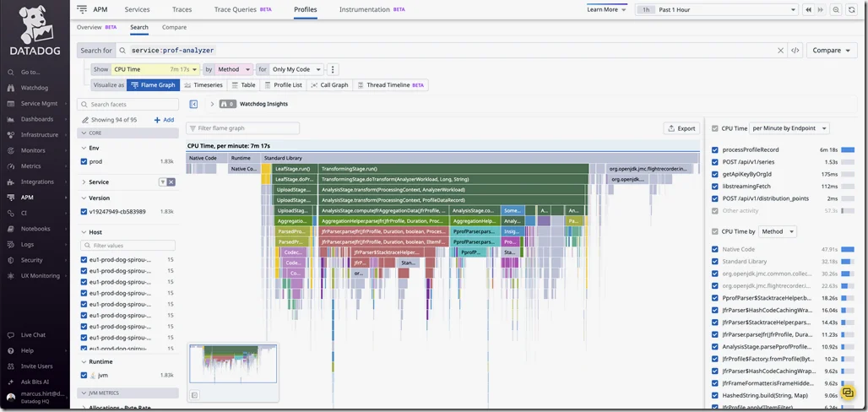868x412 pixels.
Task: Toggle the jvm runtime checkbox
Action: click(x=84, y=375)
